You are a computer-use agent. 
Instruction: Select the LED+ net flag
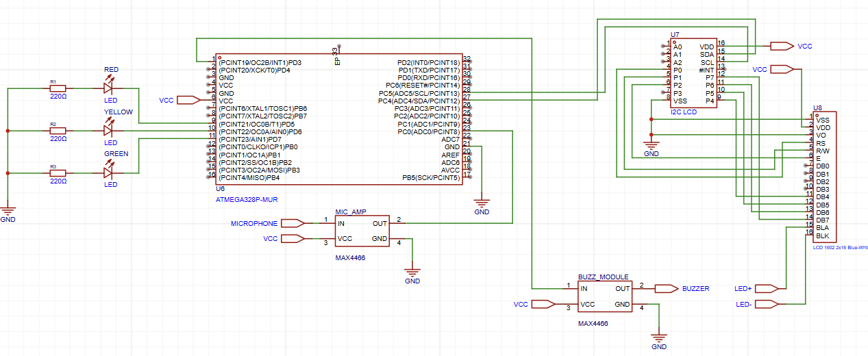click(767, 288)
